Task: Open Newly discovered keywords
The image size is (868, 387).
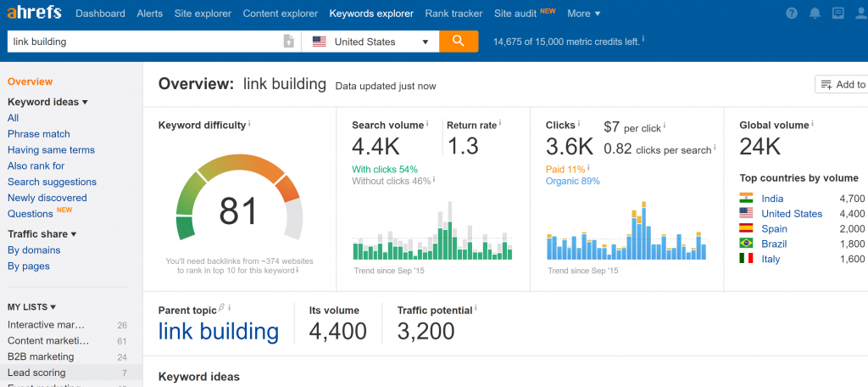Action: coord(47,198)
